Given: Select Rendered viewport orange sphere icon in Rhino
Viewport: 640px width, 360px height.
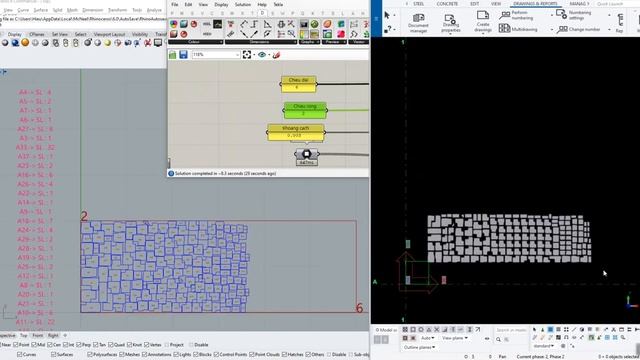Looking at the screenshot, I should click(x=25, y=42).
